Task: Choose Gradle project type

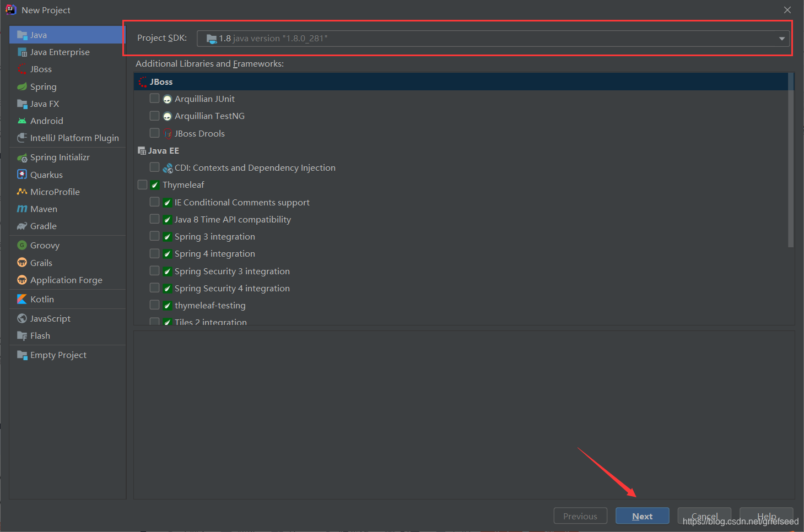Action: [x=68, y=226]
